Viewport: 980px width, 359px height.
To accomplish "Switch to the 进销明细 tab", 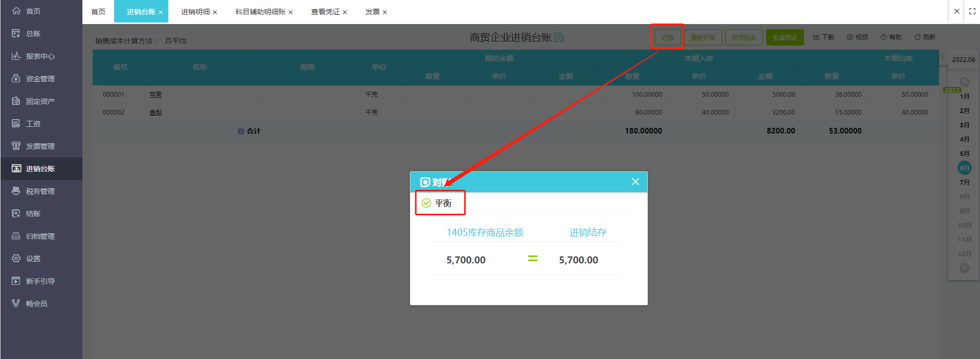I will [x=195, y=12].
